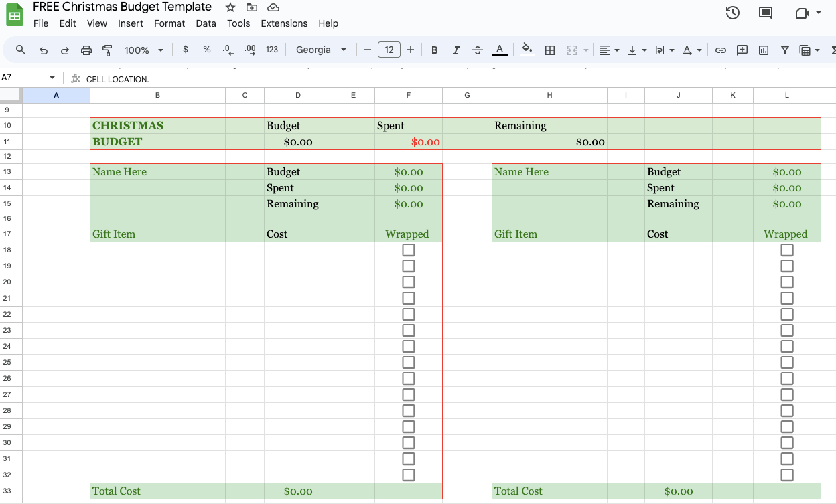Open the fill color picker
Viewport: 836px width, 504px height.
[x=527, y=50]
